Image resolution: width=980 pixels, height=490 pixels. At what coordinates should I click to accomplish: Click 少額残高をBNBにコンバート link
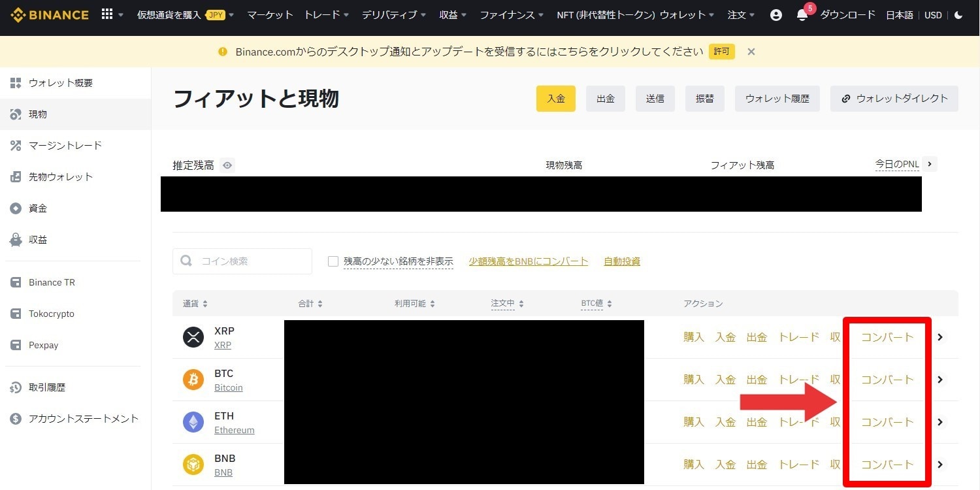(529, 261)
